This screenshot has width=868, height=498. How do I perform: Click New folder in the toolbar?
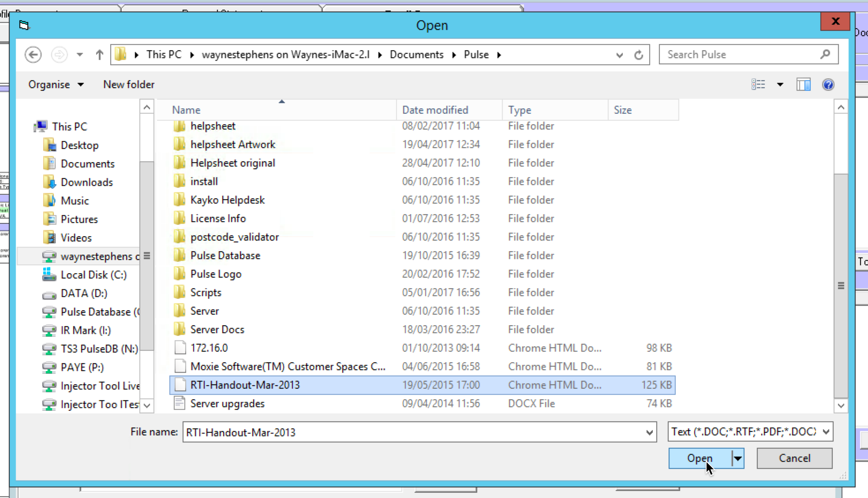pos(129,85)
